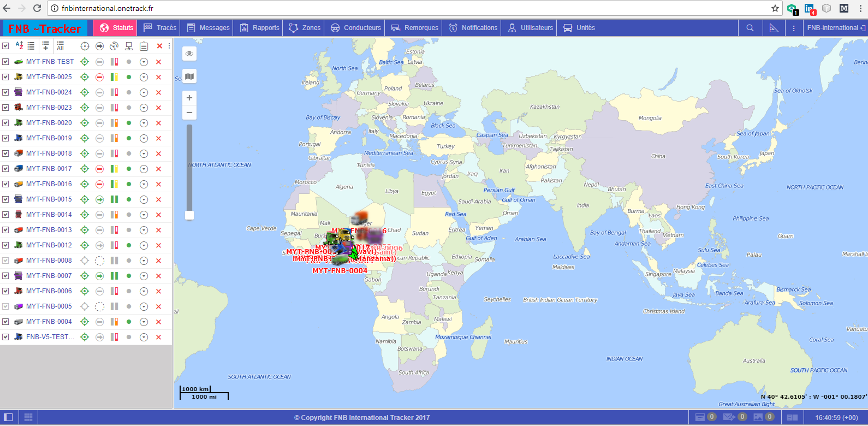Toggle the select-all checkbox in list header
This screenshot has height=426, width=868.
(5, 46)
